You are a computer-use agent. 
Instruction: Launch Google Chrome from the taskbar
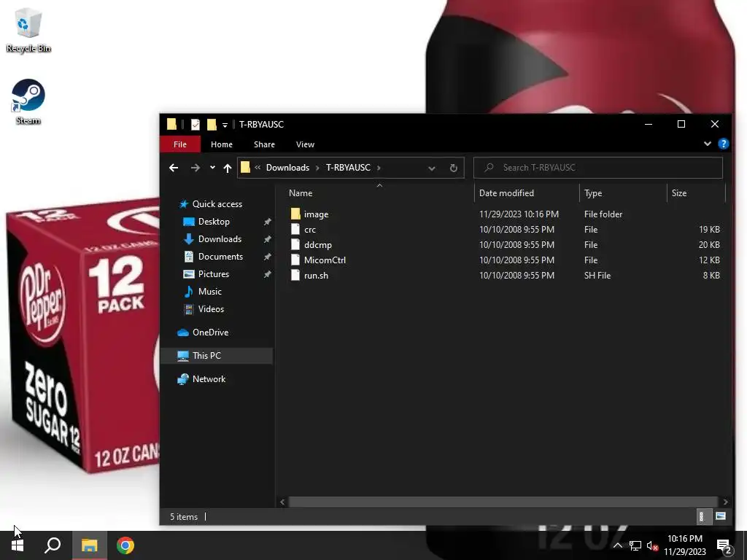(125, 545)
